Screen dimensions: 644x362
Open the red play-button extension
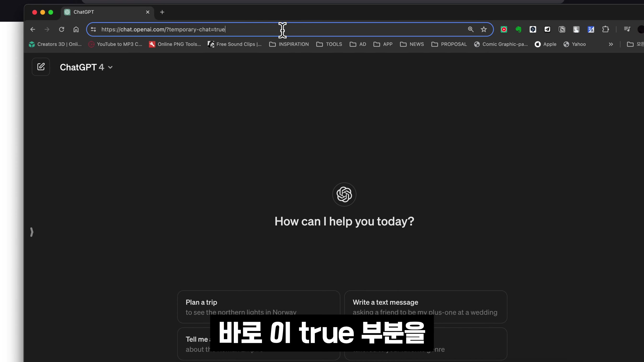[504, 29]
